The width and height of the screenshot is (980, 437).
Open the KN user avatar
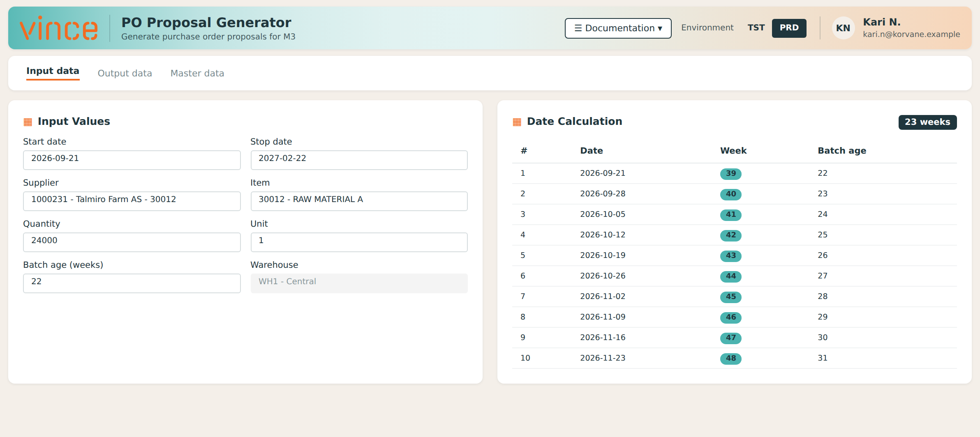pos(843,28)
